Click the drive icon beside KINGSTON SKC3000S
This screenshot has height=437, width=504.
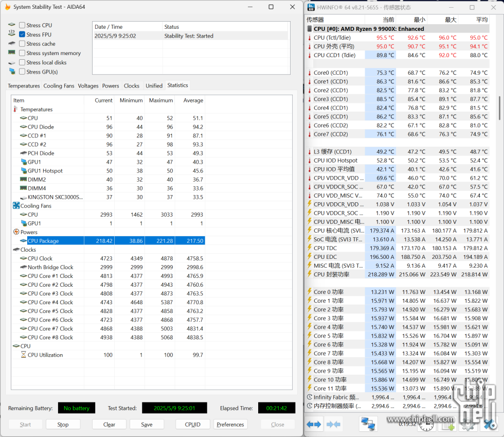click(24, 197)
